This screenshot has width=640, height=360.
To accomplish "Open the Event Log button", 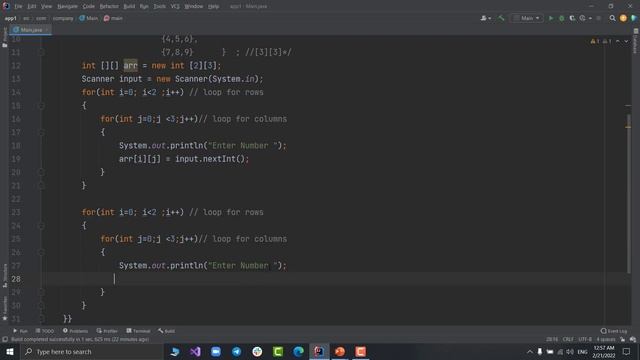I will tap(614, 331).
